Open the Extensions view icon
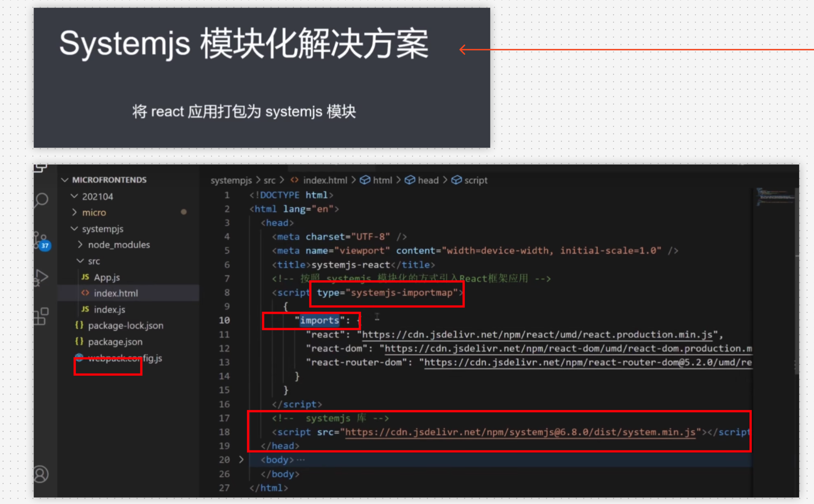 tap(41, 316)
